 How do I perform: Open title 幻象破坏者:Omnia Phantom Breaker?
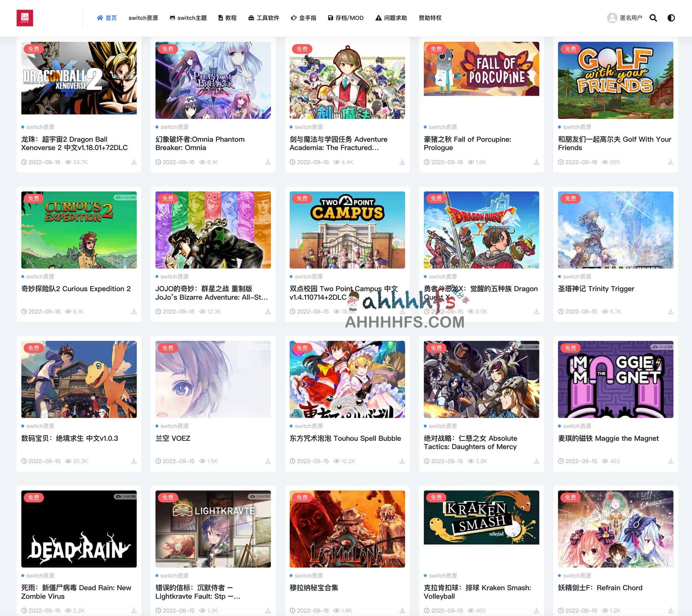pos(200,143)
